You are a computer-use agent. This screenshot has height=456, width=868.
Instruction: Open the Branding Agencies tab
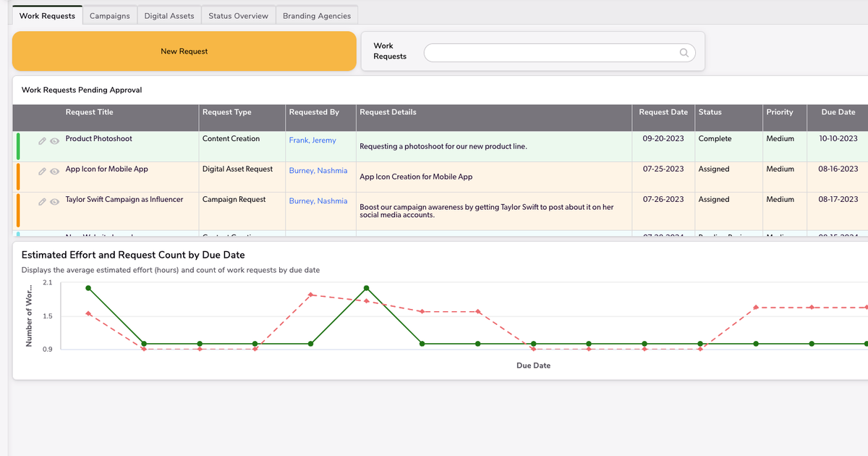317,16
